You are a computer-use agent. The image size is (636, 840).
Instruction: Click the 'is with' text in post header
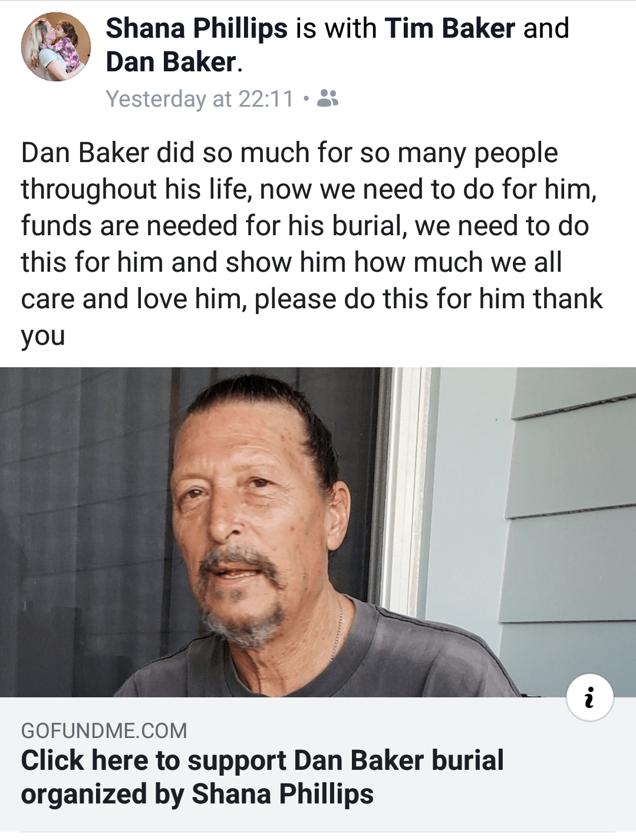coord(336,28)
